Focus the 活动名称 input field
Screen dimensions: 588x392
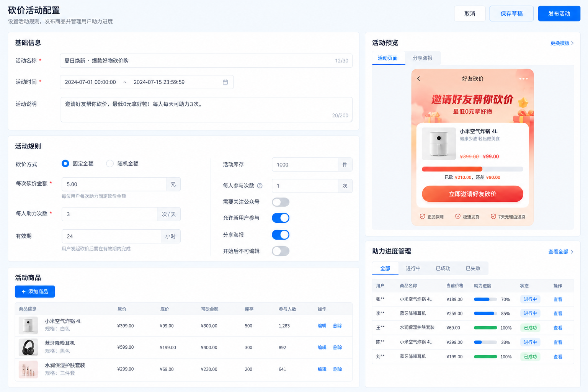coord(206,61)
